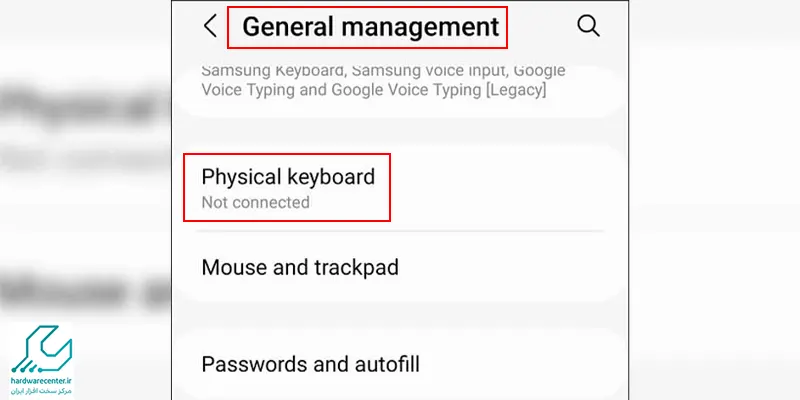The height and width of the screenshot is (400, 800).
Task: Open Physical keyboard settings
Action: point(401,188)
